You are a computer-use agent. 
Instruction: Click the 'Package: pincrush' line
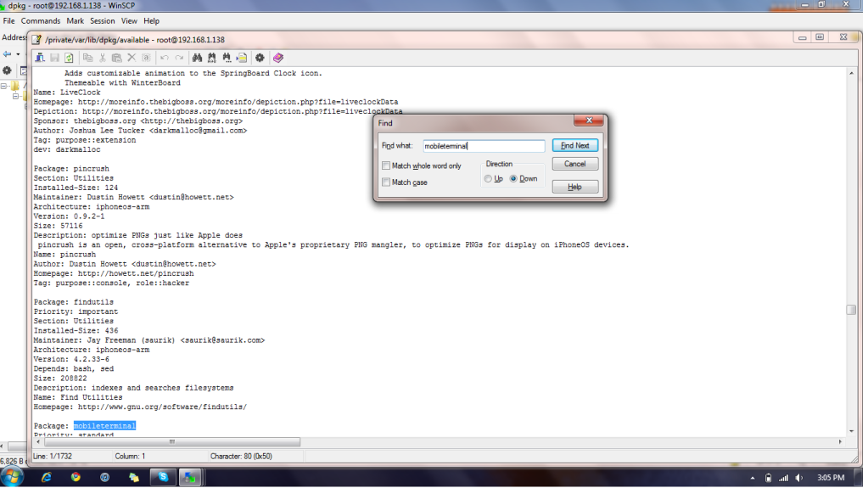pyautogui.click(x=71, y=169)
